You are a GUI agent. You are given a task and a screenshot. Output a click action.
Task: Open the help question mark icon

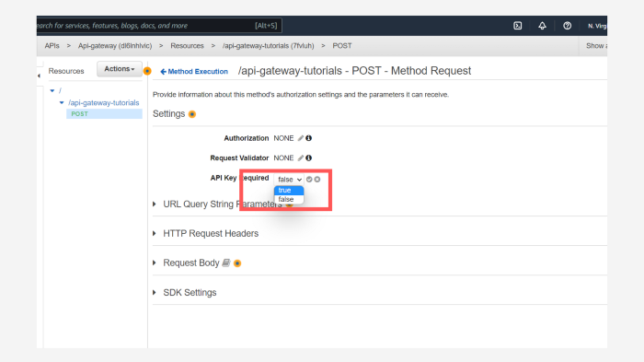tap(568, 26)
